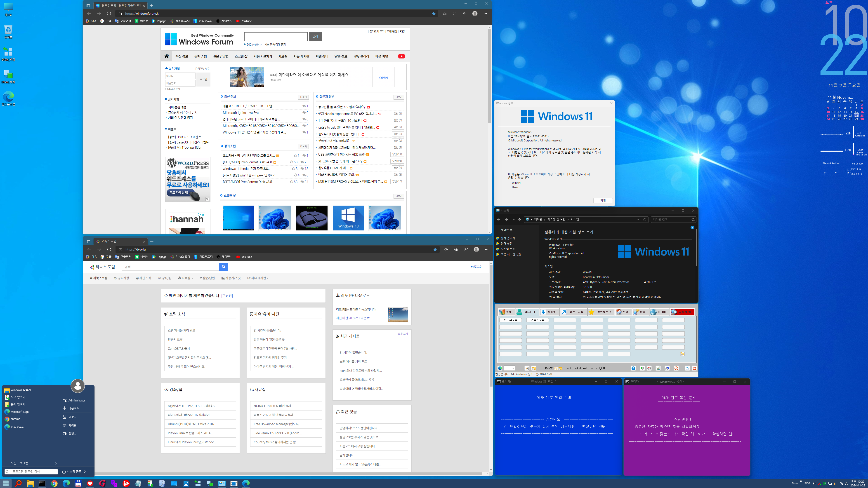Viewport: 868px width, 488px height.
Task: Open the command prompt taskbar icon
Action: 42,483
